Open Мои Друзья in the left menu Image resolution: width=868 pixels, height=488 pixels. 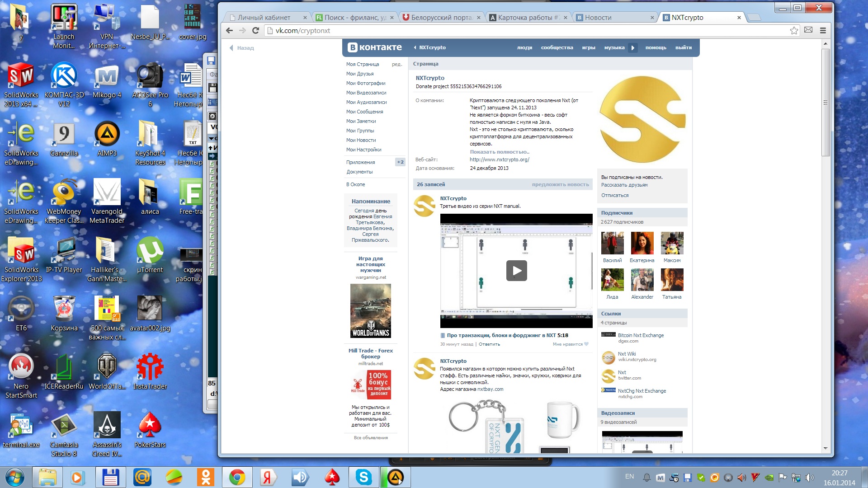pyautogui.click(x=360, y=74)
